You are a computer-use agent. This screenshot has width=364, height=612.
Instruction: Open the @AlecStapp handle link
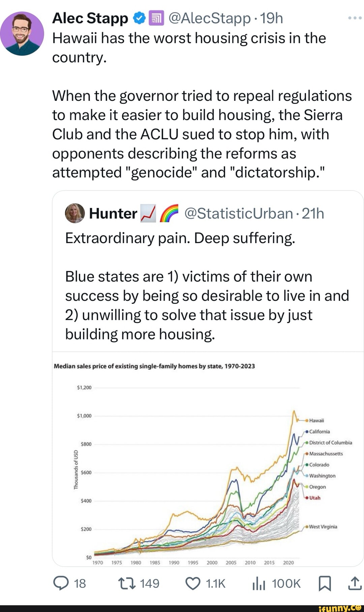209,19
